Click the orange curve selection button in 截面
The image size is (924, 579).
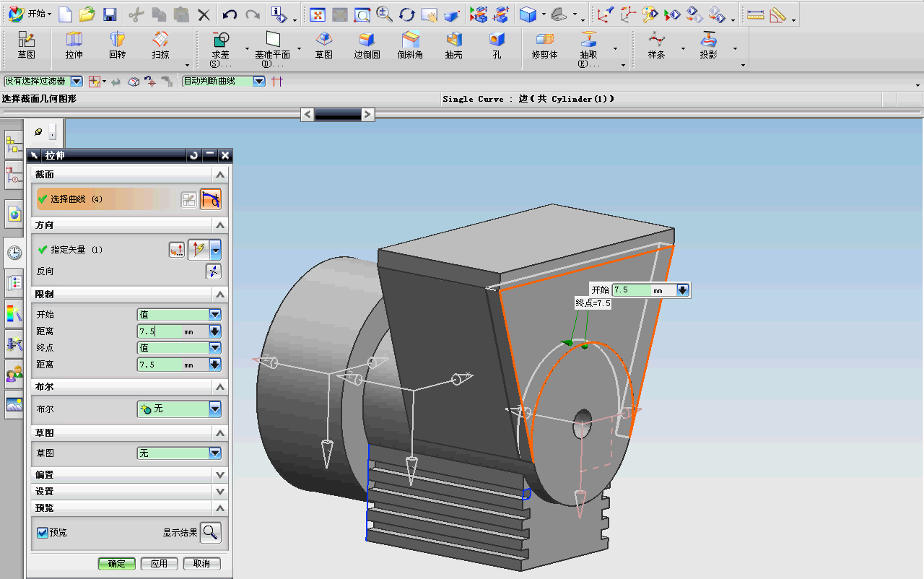coord(211,199)
